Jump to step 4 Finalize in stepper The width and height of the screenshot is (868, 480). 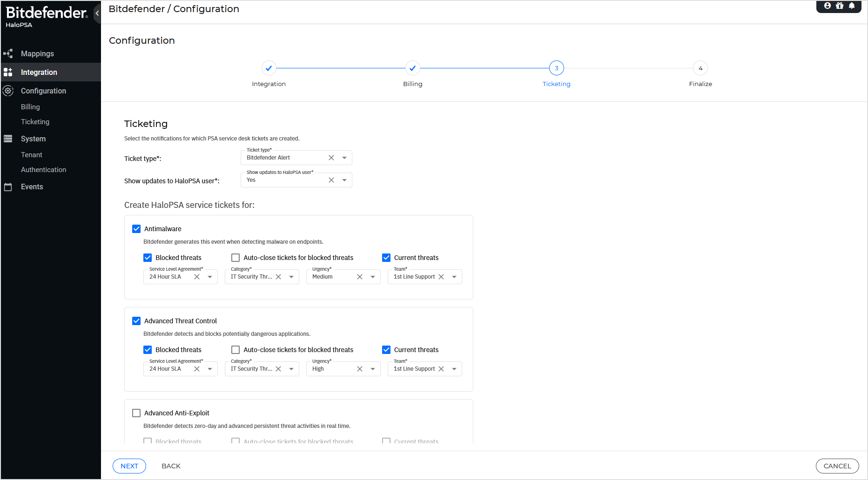700,68
